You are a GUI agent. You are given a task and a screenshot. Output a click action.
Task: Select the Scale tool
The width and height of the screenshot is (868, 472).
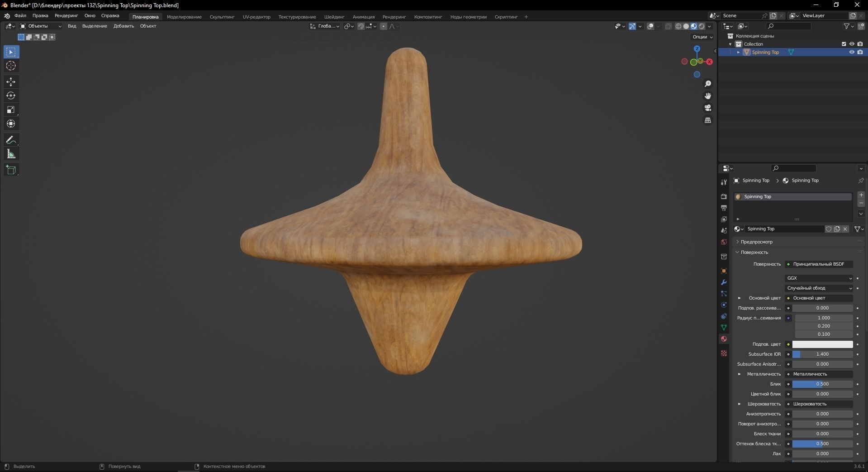tap(10, 109)
